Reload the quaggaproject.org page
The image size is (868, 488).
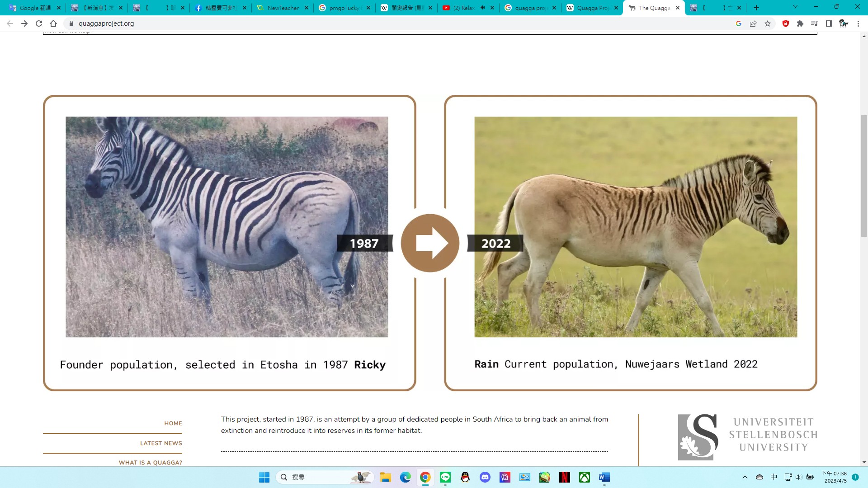pyautogui.click(x=39, y=23)
